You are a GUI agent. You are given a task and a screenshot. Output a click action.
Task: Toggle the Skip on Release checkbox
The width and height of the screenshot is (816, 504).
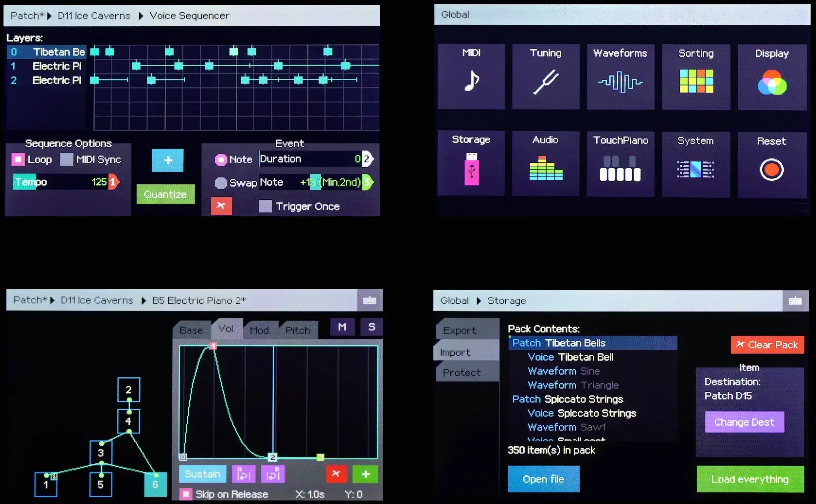pyautogui.click(x=185, y=494)
